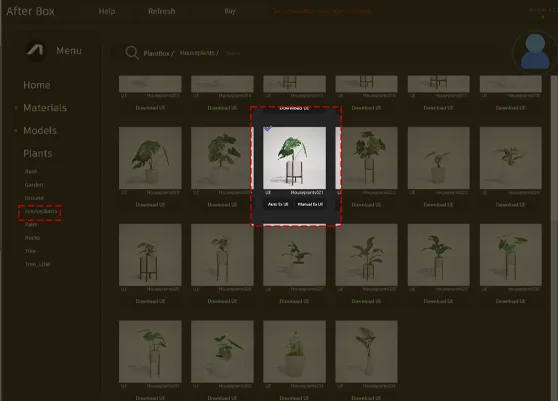Select the Houseplants020 thumbnail
Screen dimensions: 558x401
coord(222,158)
